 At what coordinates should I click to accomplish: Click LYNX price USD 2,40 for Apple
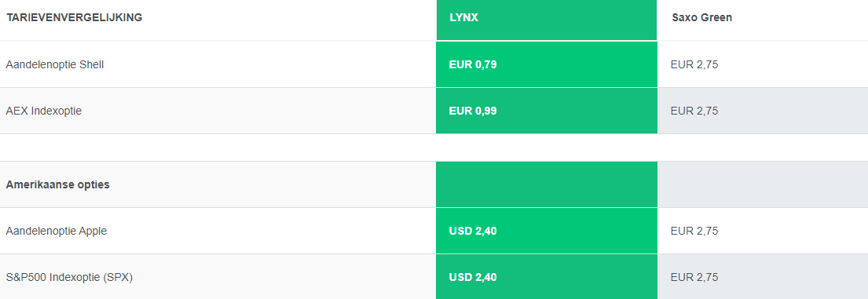(473, 231)
